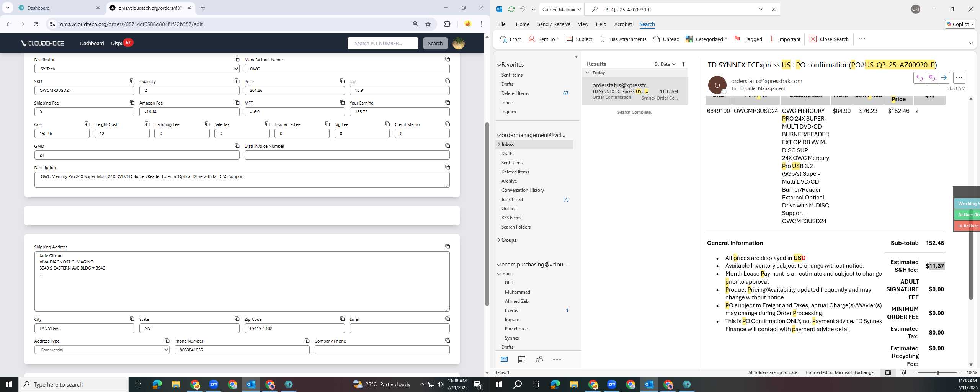Screen dimensions: 980x392
Task: Filter search results by Unread
Action: pyautogui.click(x=666, y=39)
